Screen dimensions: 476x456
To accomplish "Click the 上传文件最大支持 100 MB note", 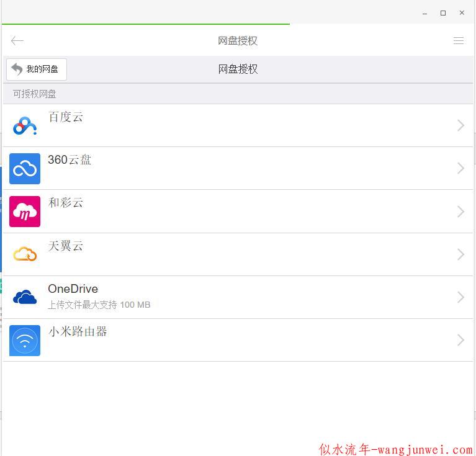I will (x=99, y=305).
